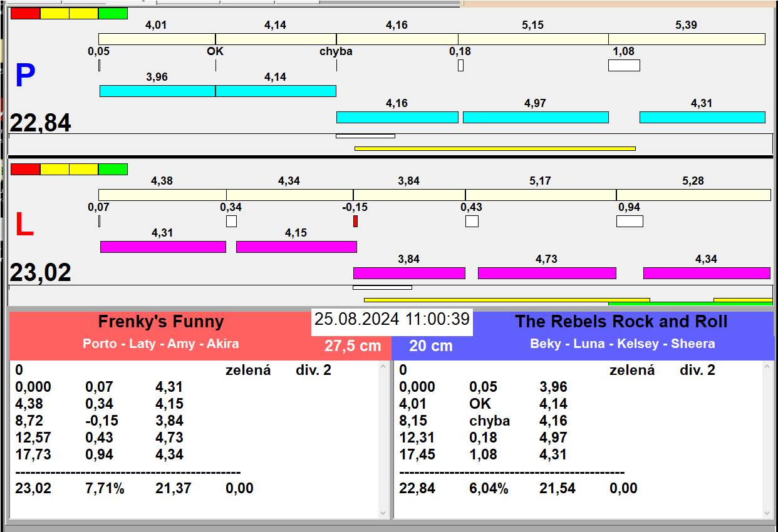The width and height of the screenshot is (778, 532).
Task: Click the 20 cm jump height label
Action: pyautogui.click(x=430, y=346)
